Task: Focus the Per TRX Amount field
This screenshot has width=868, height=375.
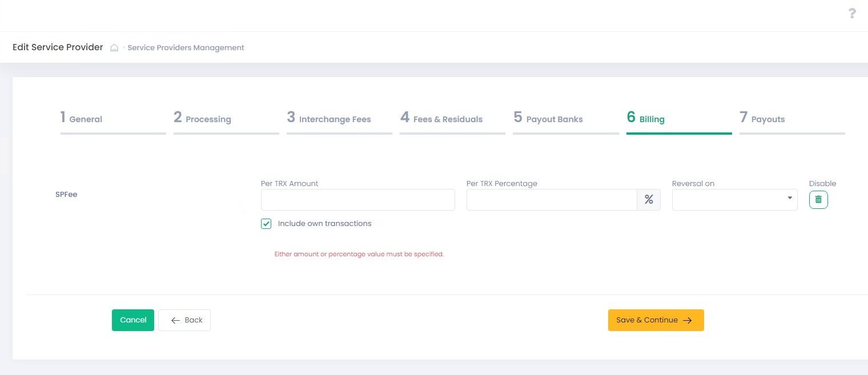Action: (x=357, y=200)
